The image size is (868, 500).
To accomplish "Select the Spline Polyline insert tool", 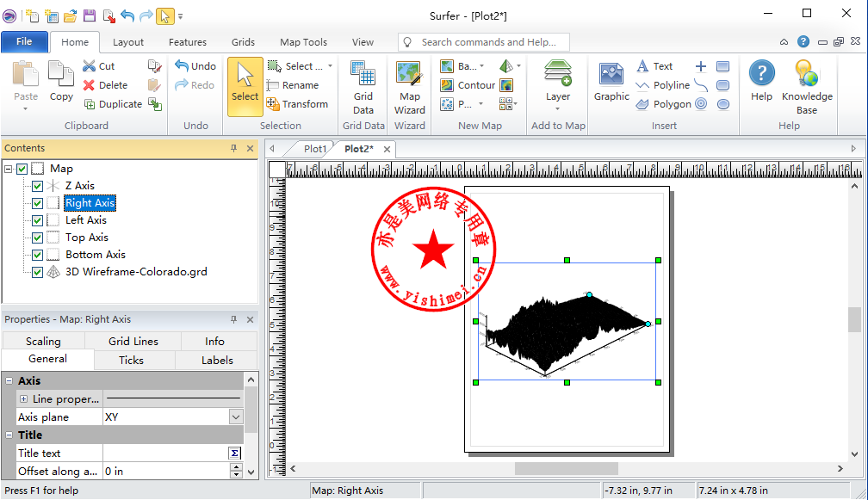I will (701, 85).
